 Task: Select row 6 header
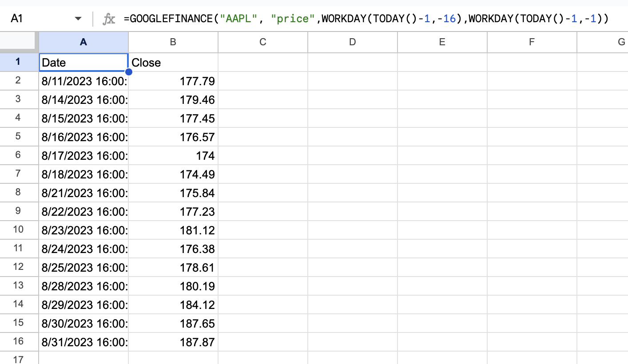[19, 155]
